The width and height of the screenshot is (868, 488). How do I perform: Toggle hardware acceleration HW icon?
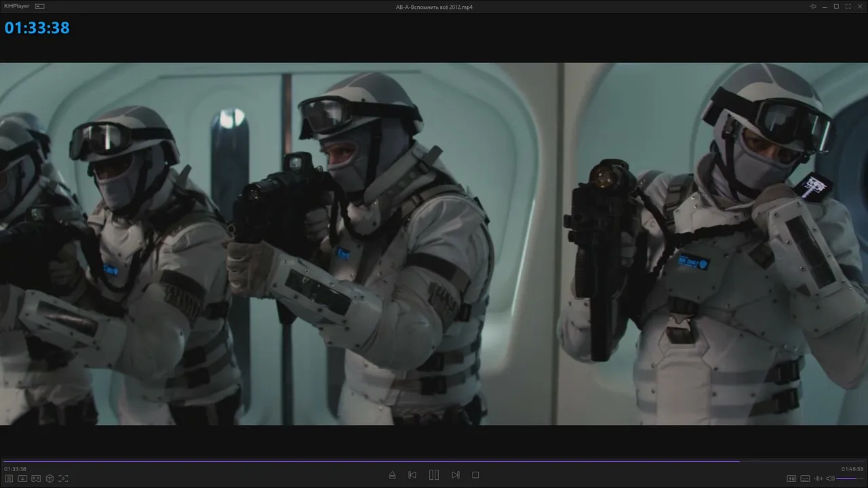coord(791,479)
